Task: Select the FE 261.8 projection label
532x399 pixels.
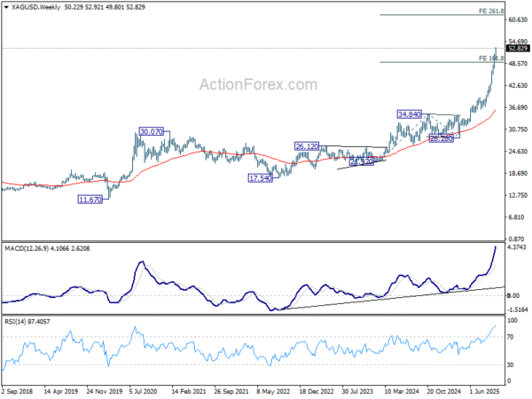Action: click(490, 11)
